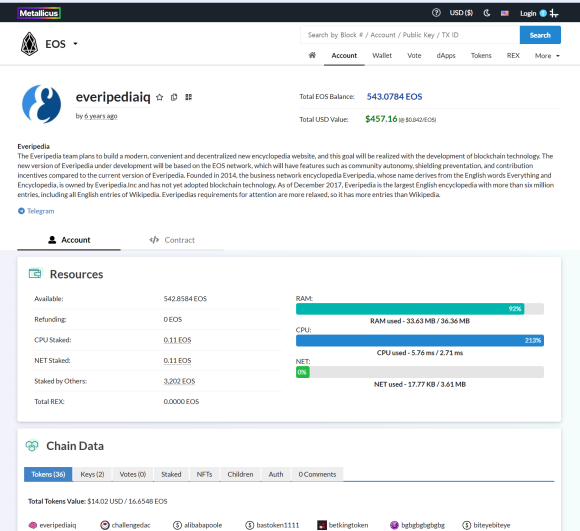580x531 pixels.
Task: Open the dApps nav item
Action: [446, 55]
